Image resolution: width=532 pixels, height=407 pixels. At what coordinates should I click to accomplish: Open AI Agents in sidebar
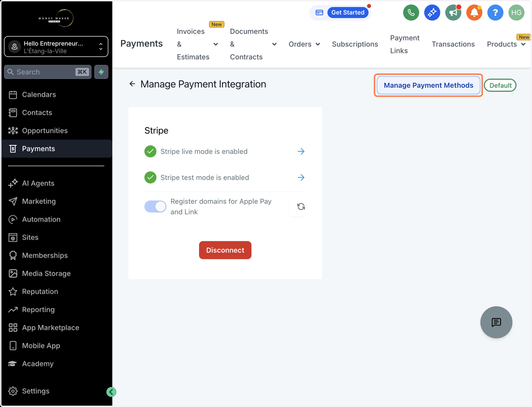point(56,183)
